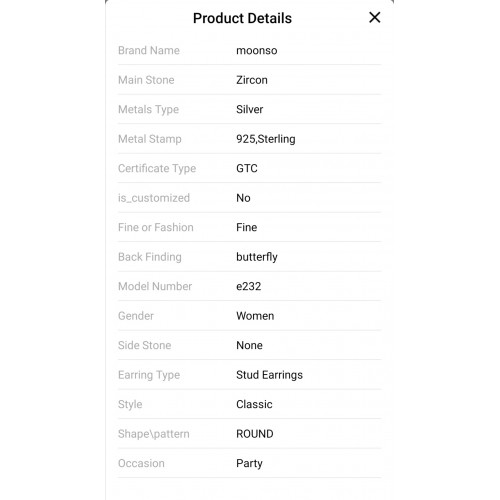Select the Model Number e232
Screen dimensions: 500x500
tap(248, 286)
